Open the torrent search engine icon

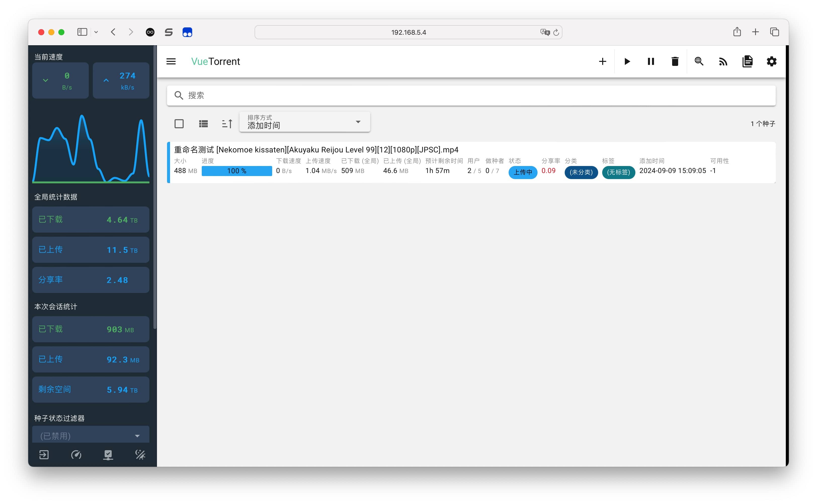coord(699,61)
